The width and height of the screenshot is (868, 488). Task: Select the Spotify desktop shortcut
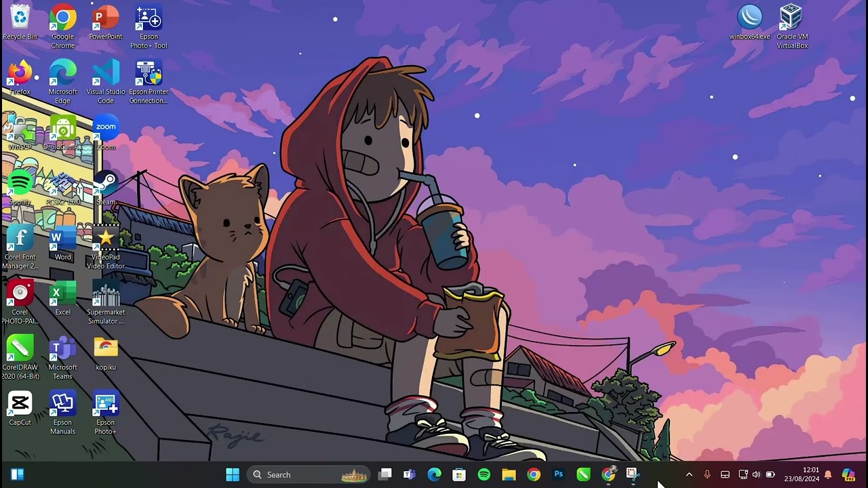click(20, 188)
